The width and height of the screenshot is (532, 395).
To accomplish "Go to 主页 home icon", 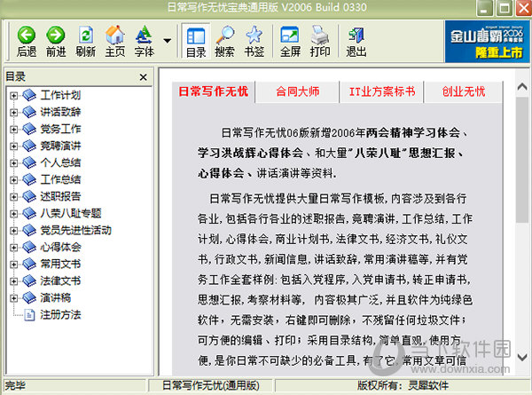I will point(115,35).
